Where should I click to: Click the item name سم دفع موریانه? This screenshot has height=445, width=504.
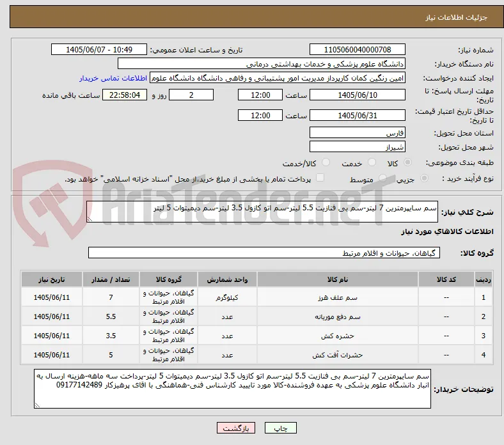point(338,317)
